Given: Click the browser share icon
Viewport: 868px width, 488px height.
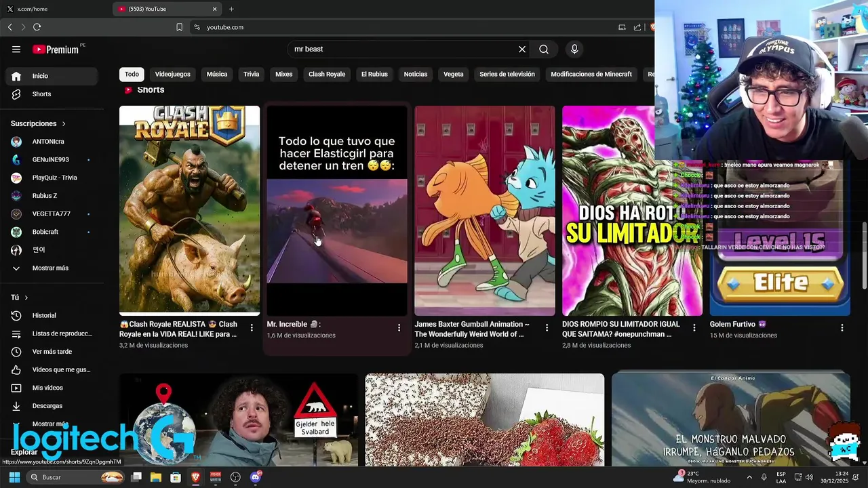Looking at the screenshot, I should pos(637,27).
